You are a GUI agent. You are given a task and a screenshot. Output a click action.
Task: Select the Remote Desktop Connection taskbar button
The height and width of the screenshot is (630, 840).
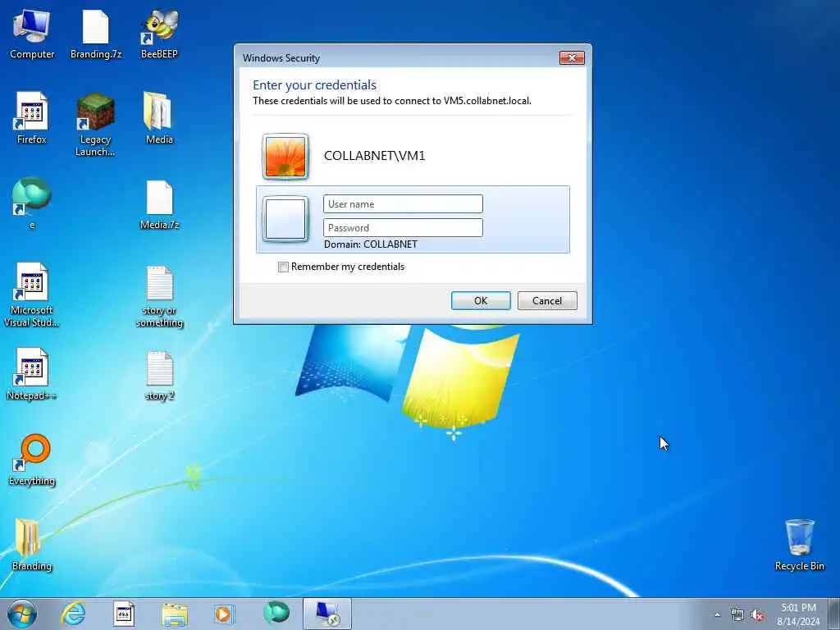pos(326,614)
